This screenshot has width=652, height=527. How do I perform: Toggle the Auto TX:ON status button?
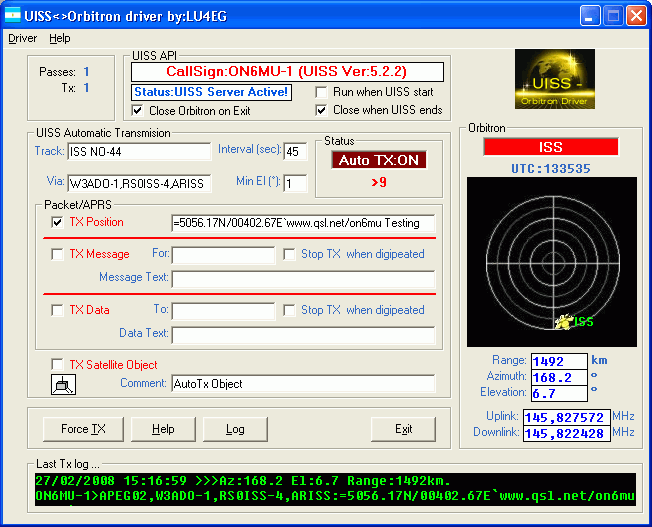click(379, 160)
